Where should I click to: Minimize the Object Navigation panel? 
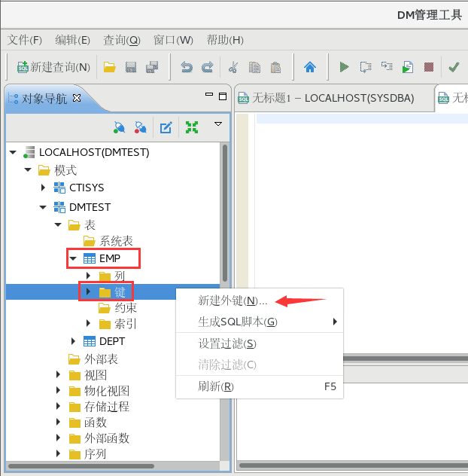209,94
